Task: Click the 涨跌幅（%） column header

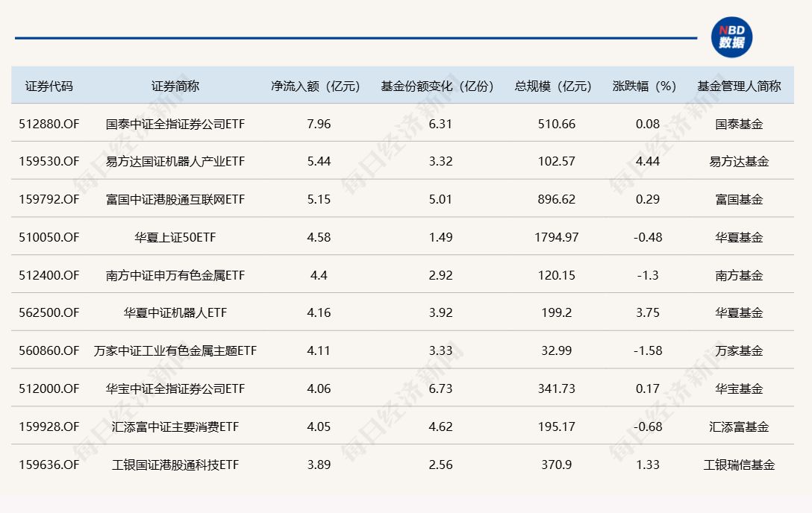Action: click(647, 86)
